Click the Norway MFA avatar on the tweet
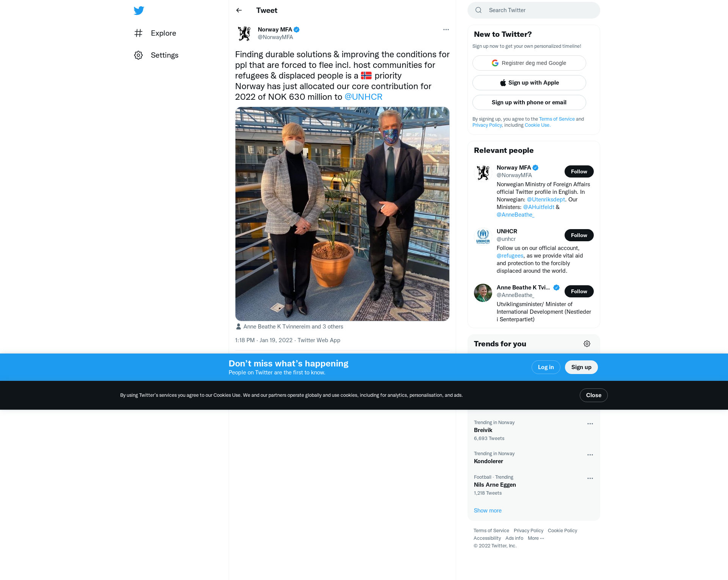 (244, 33)
